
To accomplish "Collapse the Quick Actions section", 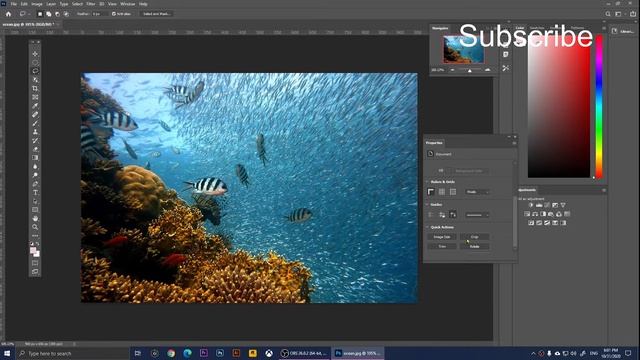I will pos(428,227).
